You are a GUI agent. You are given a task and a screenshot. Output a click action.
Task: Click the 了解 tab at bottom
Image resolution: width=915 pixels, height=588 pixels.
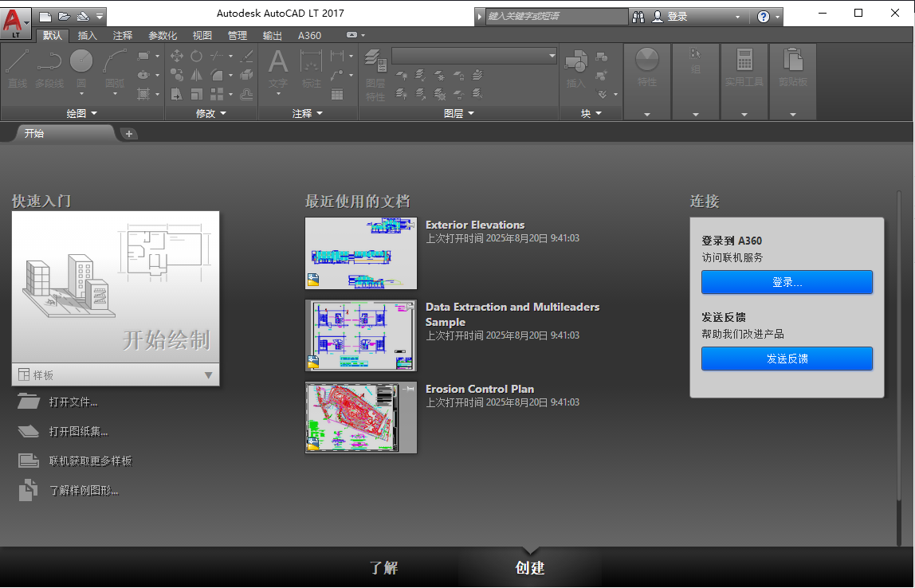pos(385,569)
